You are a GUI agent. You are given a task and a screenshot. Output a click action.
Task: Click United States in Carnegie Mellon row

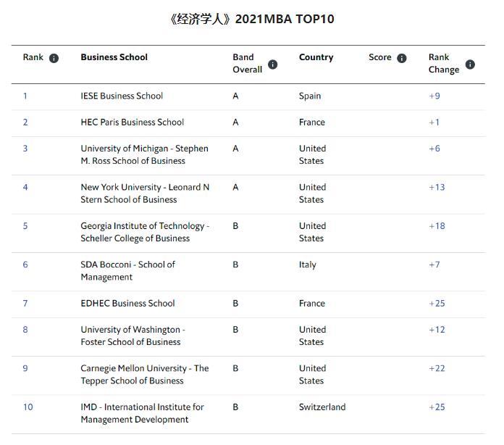point(312,375)
